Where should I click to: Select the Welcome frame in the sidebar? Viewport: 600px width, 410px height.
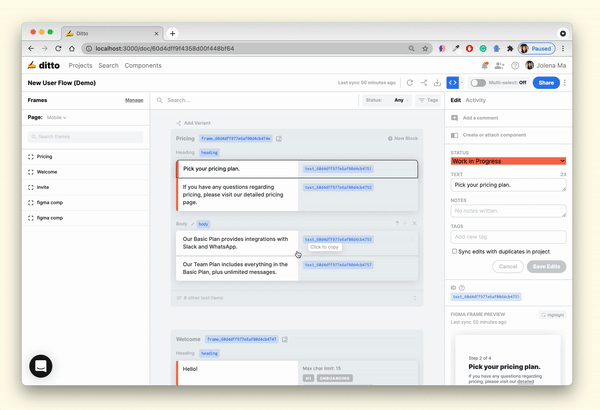[x=86, y=172]
